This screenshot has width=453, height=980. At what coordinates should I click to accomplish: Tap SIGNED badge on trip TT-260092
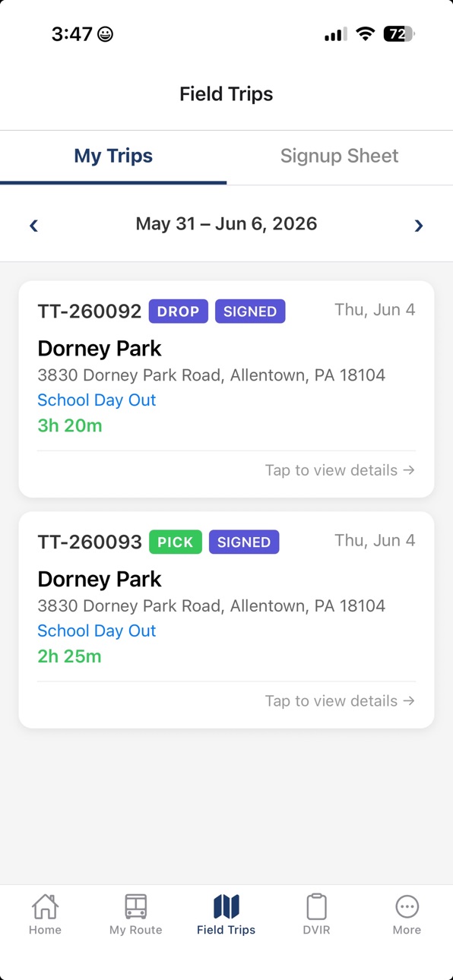pyautogui.click(x=250, y=311)
